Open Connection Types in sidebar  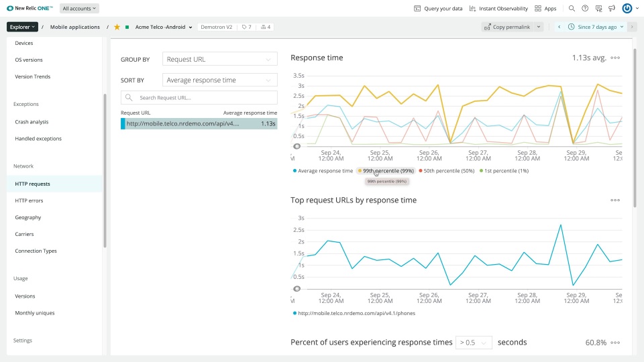[x=36, y=251]
